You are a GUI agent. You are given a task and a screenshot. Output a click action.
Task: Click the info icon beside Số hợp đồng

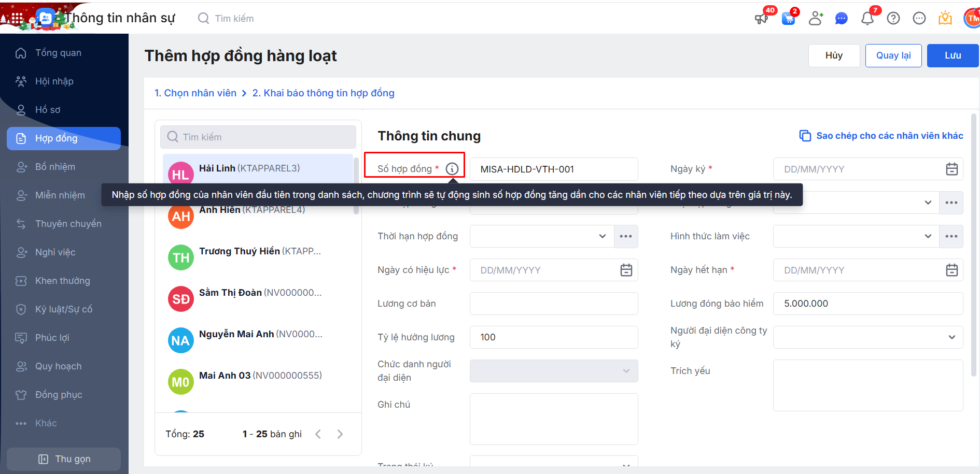tap(452, 169)
